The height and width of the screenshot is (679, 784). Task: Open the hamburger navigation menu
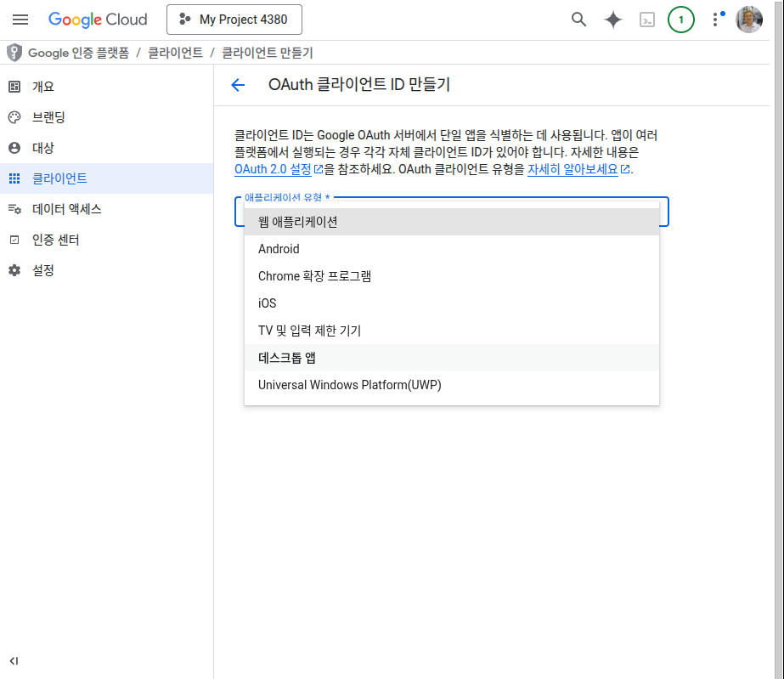pyautogui.click(x=20, y=20)
